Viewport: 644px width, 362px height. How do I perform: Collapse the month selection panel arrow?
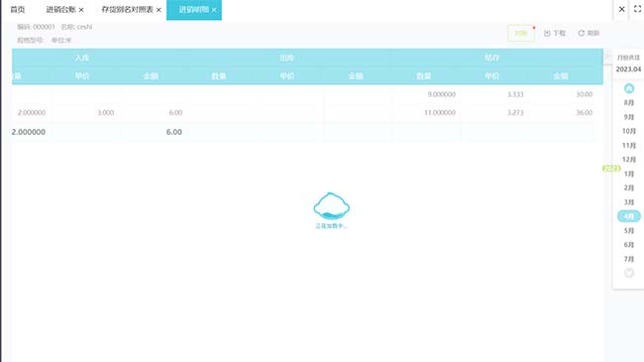point(607,58)
